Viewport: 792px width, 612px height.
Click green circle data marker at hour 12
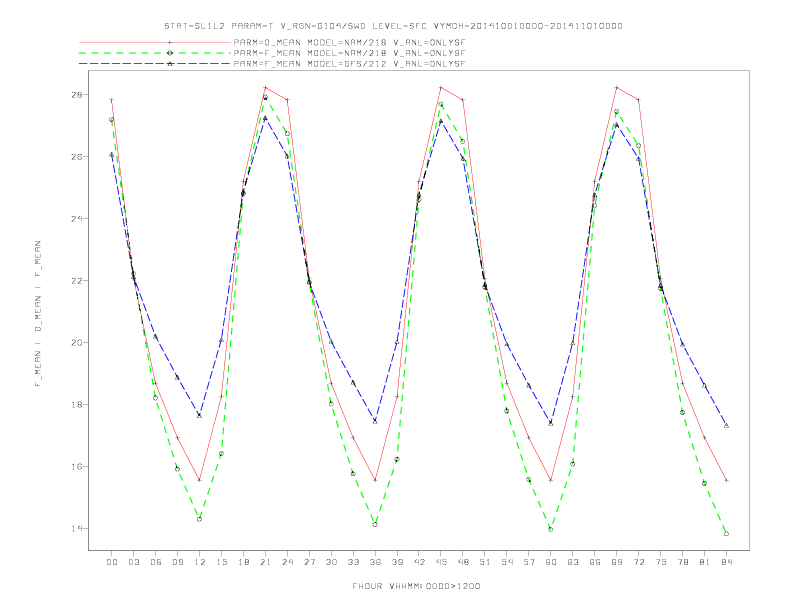(x=200, y=519)
